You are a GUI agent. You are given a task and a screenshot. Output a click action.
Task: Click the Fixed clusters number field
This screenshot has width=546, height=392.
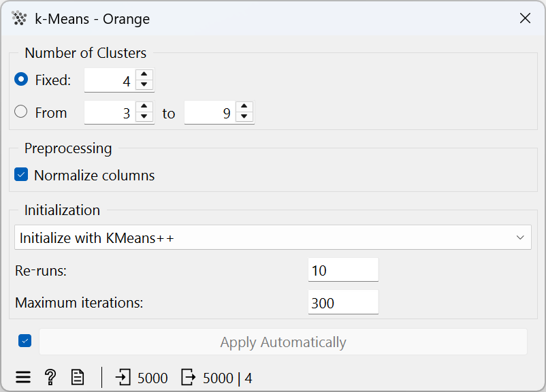click(110, 80)
